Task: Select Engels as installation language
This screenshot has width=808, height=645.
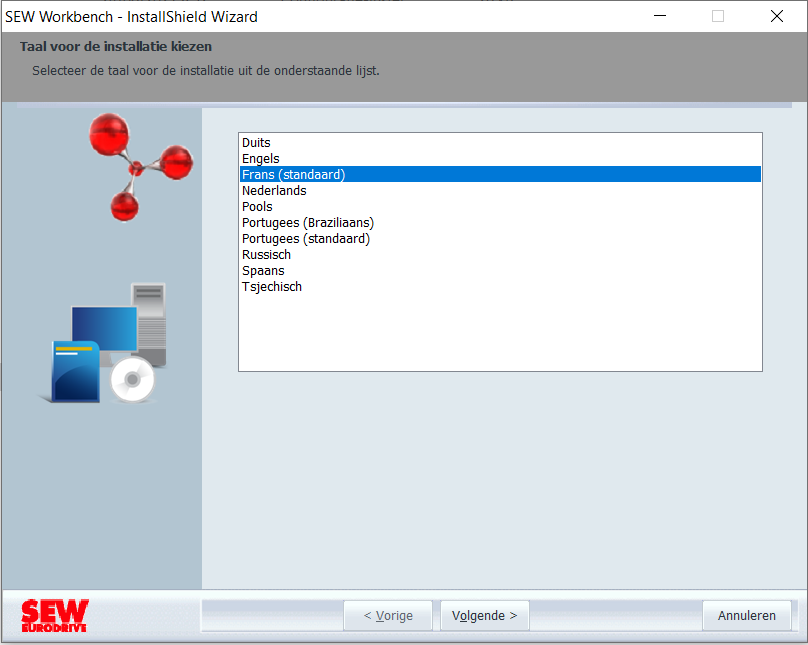Action: click(x=500, y=159)
